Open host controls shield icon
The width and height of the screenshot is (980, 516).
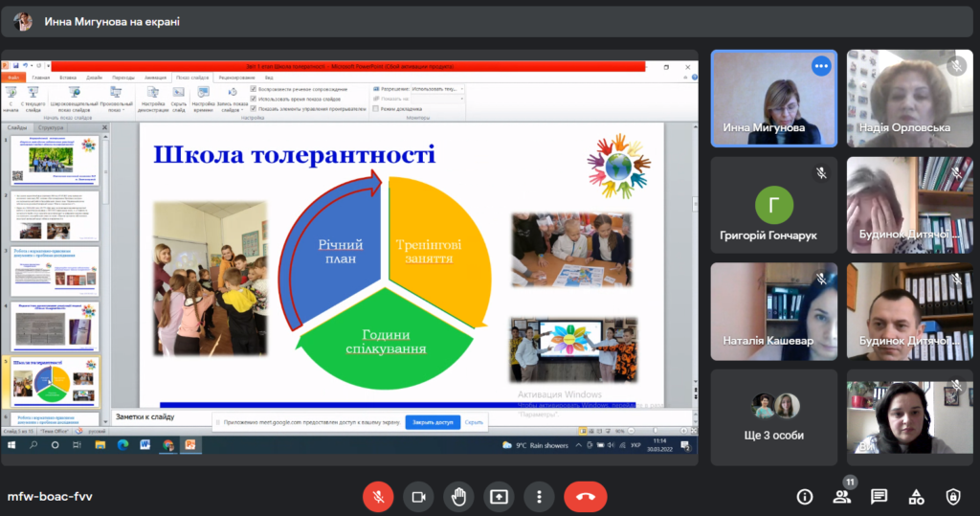[x=953, y=497]
